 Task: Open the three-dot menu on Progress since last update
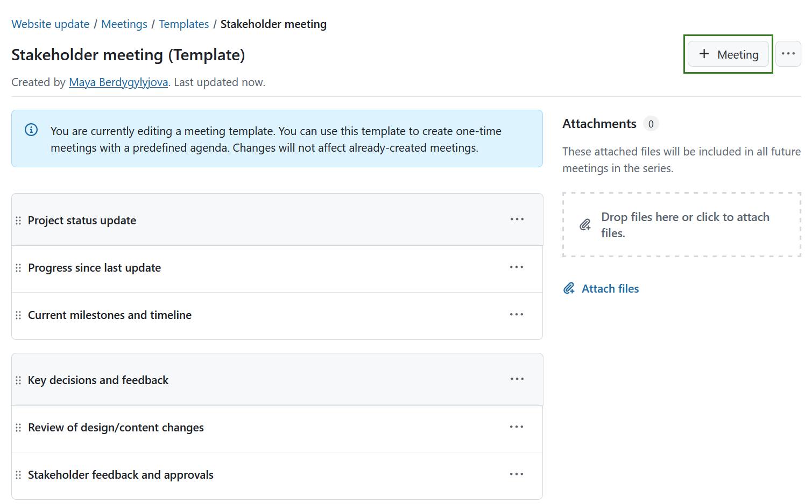tap(517, 267)
